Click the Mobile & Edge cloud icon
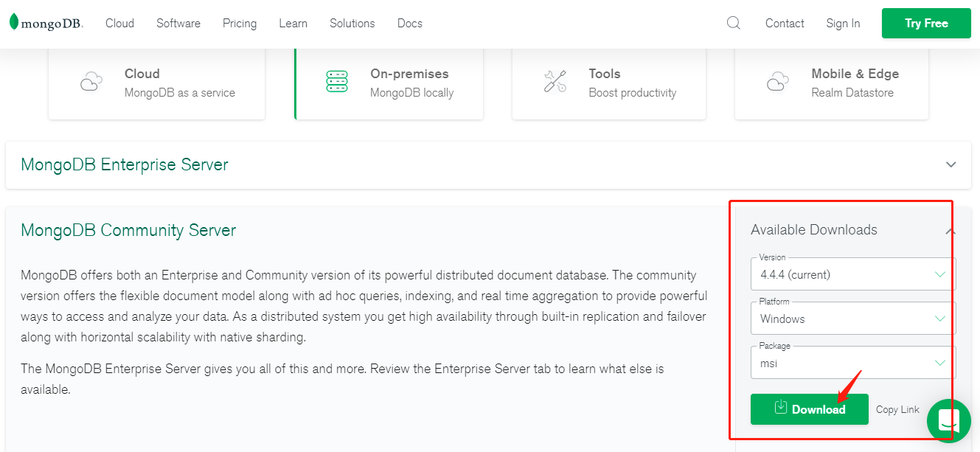 778,82
